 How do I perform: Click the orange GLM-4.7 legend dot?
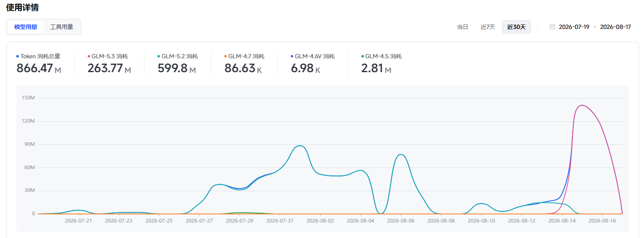tap(226, 56)
